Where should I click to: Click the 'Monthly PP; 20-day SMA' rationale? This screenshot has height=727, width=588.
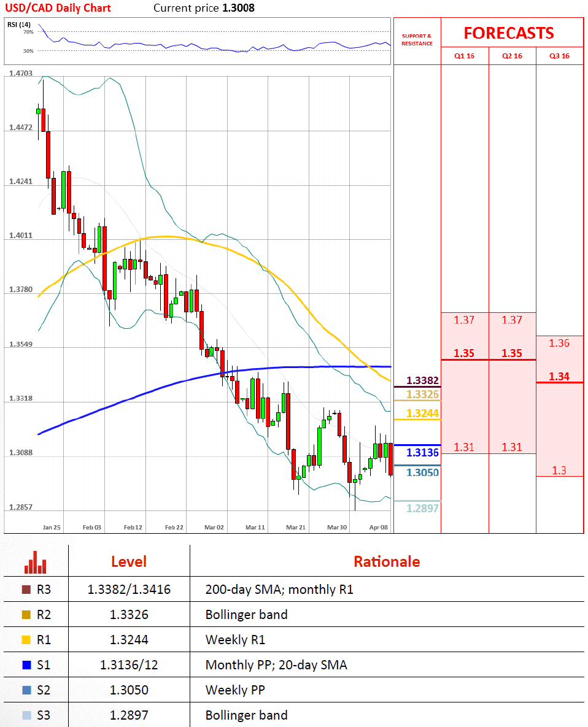[x=276, y=665]
